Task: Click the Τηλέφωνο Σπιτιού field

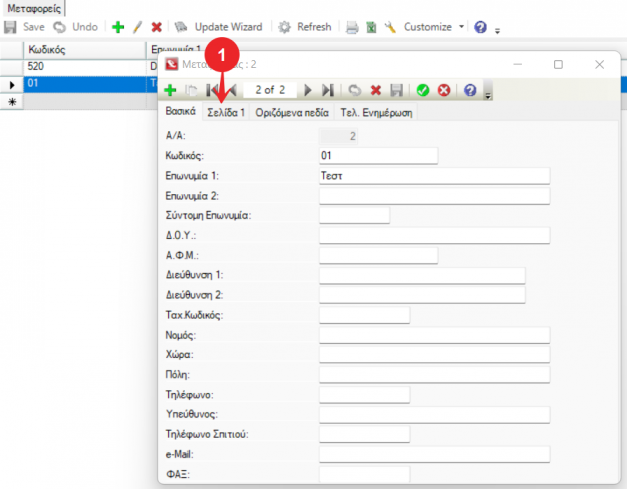Action: coord(364,434)
